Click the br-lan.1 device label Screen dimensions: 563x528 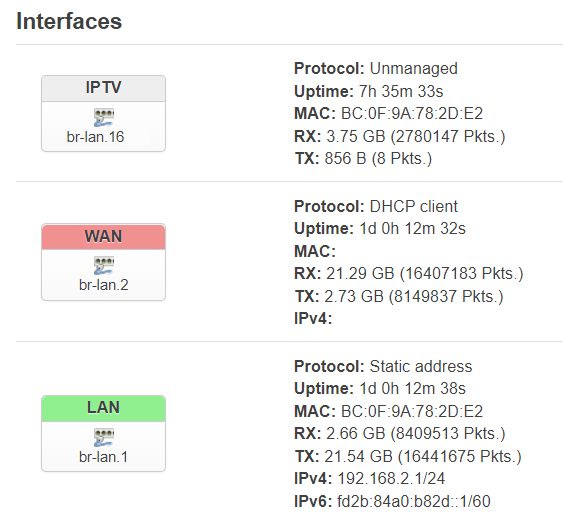click(103, 457)
